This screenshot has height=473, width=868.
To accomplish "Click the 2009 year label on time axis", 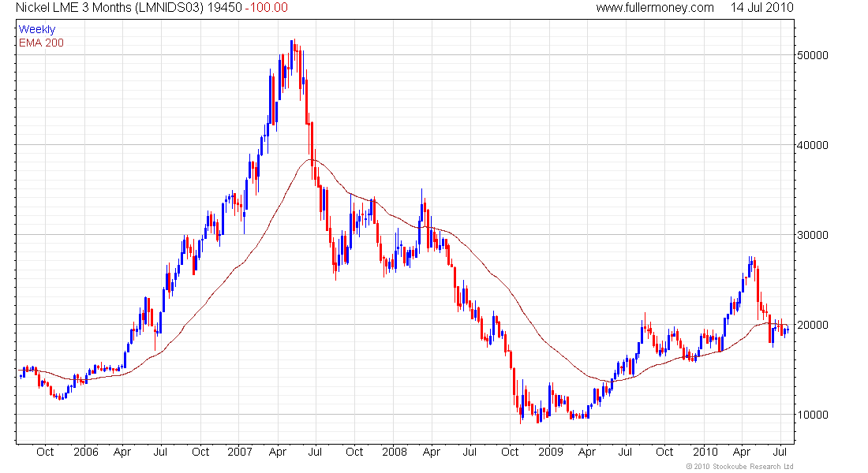I will pyautogui.click(x=551, y=452).
